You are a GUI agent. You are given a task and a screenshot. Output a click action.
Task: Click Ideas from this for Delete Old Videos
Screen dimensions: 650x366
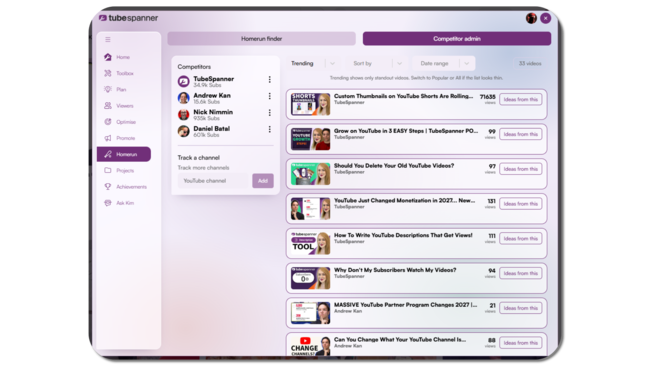coord(521,169)
